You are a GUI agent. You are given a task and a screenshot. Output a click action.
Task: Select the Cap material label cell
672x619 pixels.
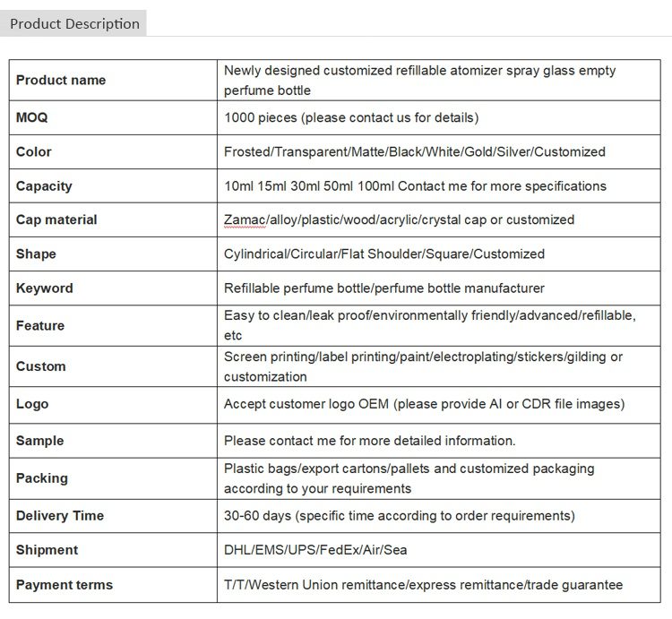point(56,220)
